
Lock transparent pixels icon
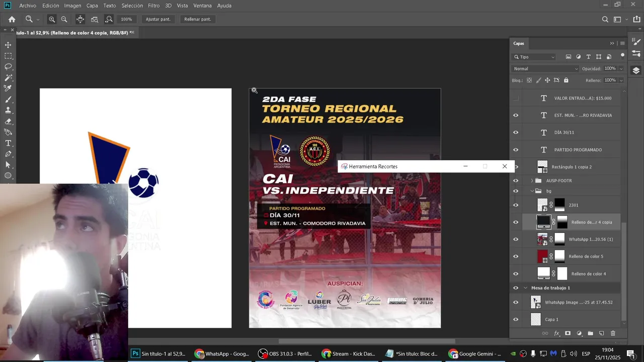point(529,80)
